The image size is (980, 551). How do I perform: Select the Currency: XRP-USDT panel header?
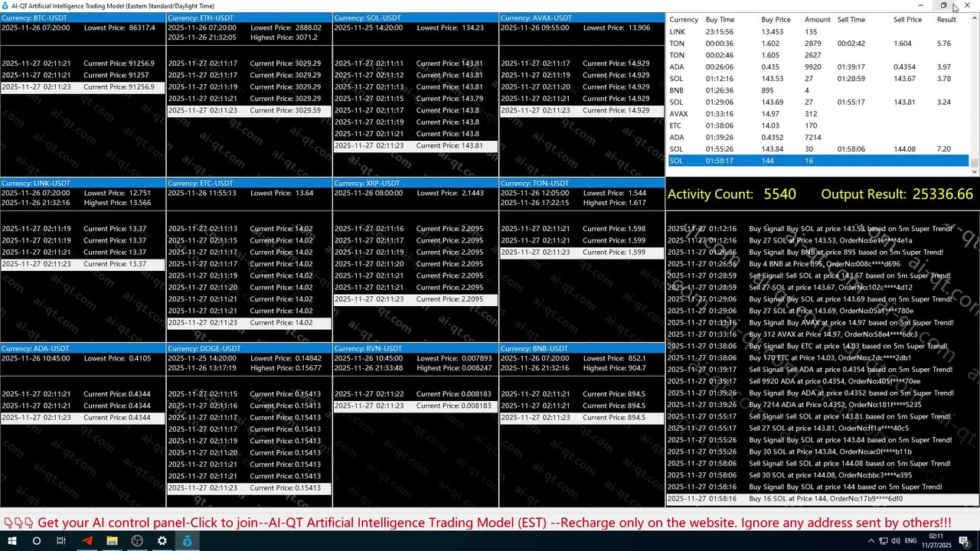416,183
